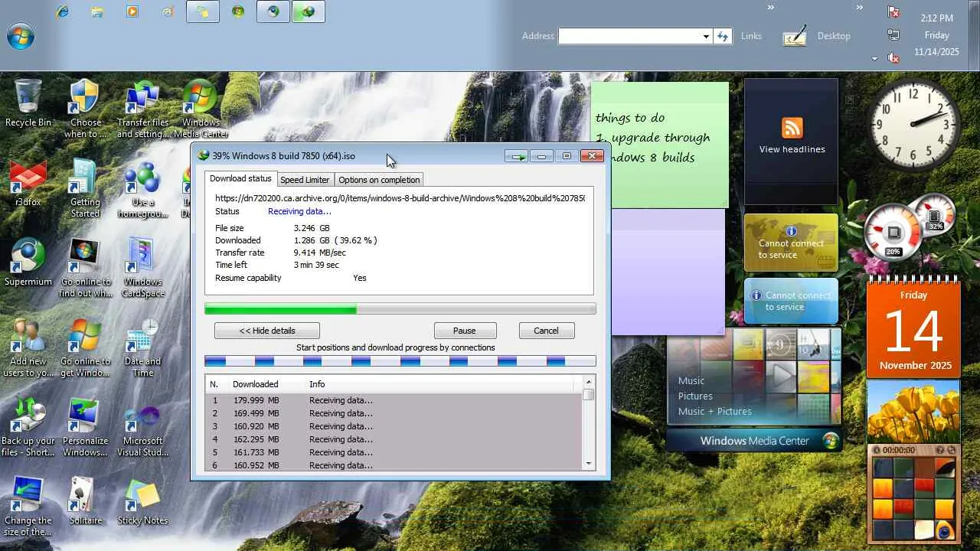Select the Sticky Notes desktop shortcut
The image size is (980, 551).
(143, 501)
